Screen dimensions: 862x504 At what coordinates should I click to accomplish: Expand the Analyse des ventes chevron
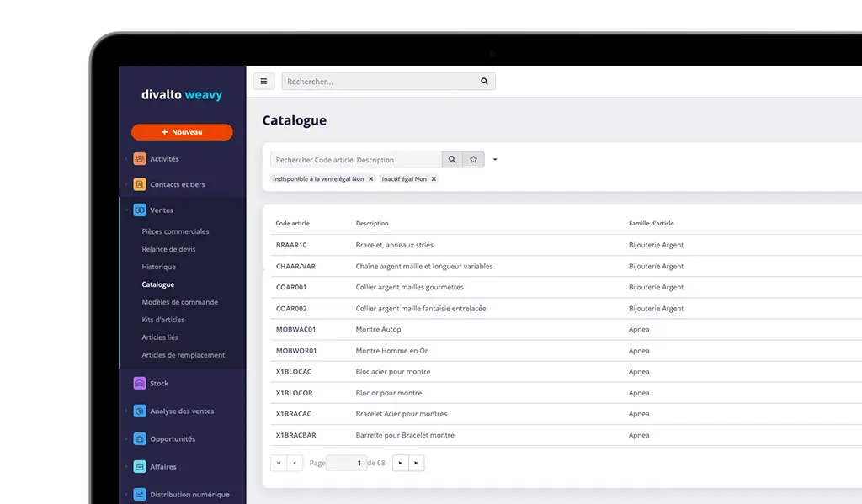126,411
